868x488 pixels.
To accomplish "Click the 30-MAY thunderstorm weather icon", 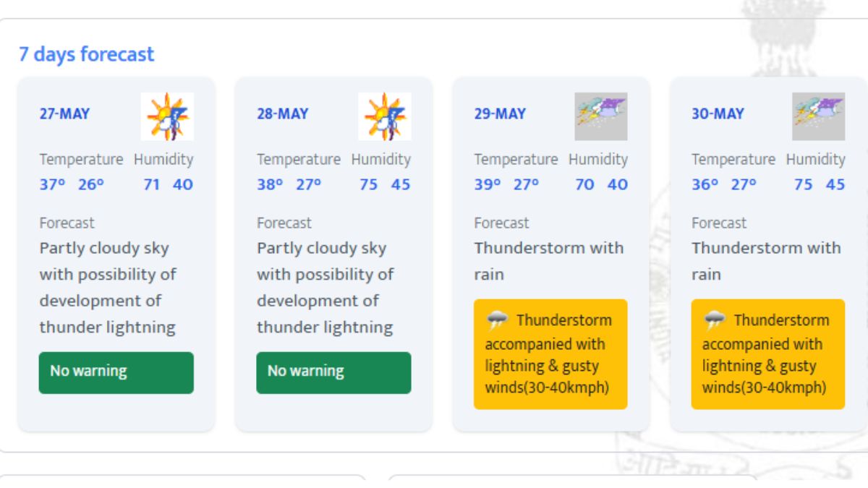I will tap(818, 116).
